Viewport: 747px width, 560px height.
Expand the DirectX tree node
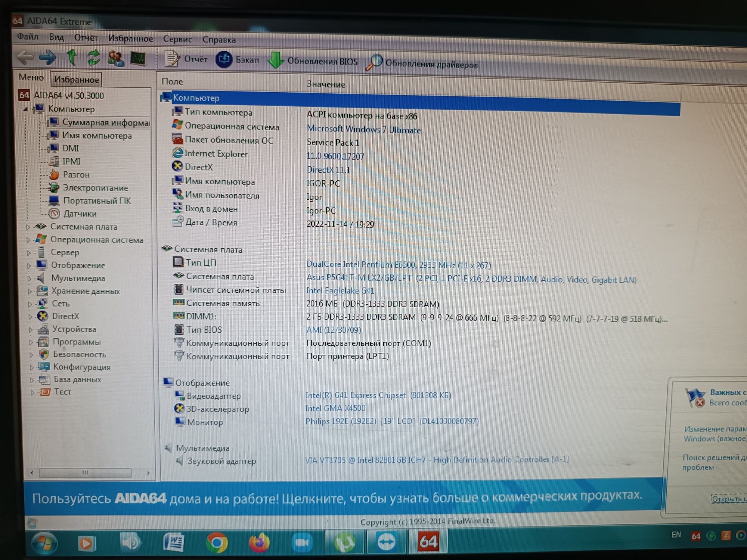[30, 317]
